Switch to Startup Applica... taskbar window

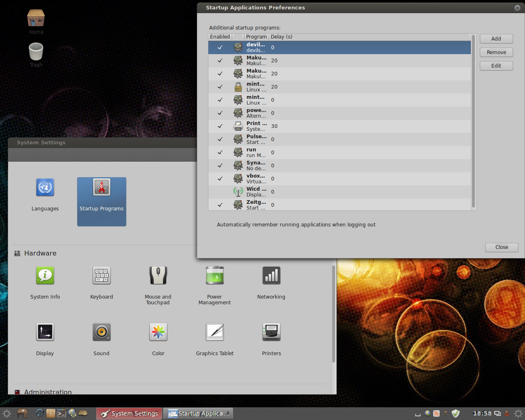(x=198, y=413)
